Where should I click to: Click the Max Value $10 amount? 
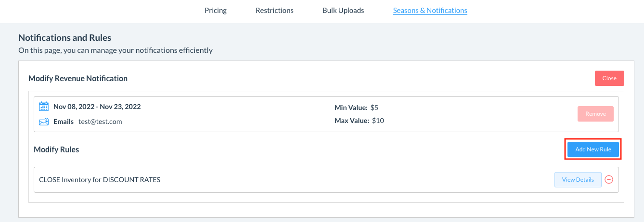[x=378, y=120]
